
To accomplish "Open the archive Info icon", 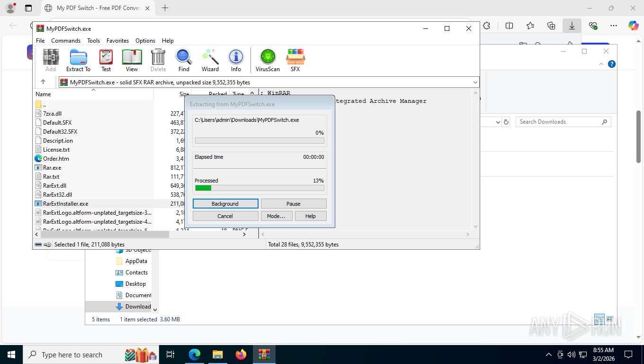I will 236,60.
